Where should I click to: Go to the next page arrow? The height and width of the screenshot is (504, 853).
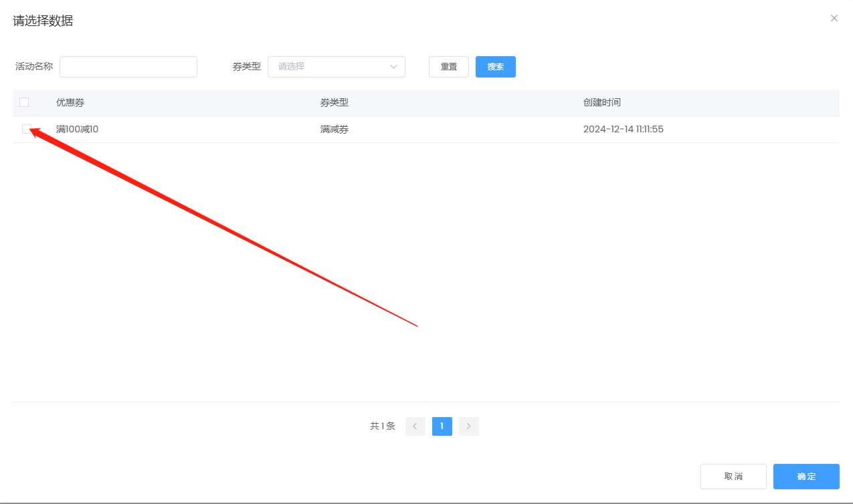(468, 426)
